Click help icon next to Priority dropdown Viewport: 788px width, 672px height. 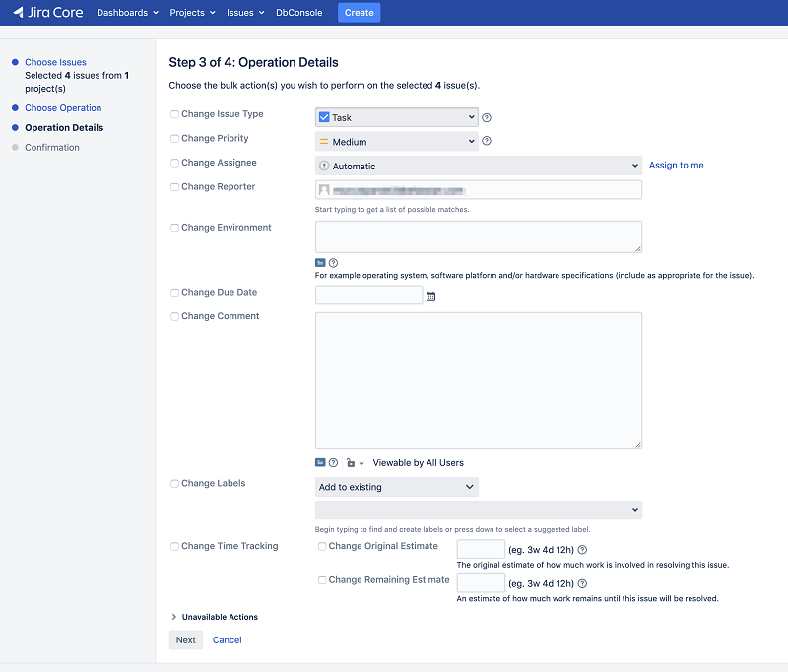(487, 141)
